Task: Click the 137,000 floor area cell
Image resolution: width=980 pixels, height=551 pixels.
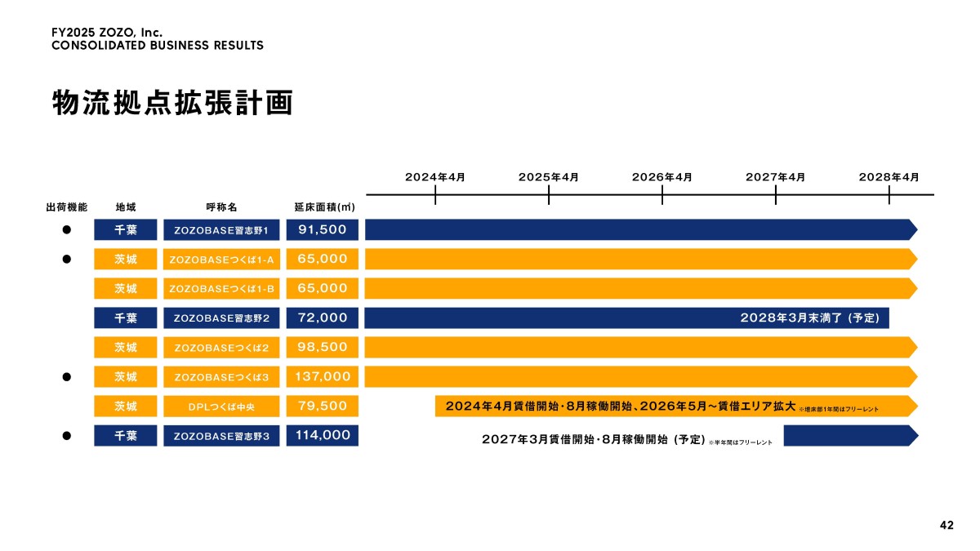Action: [x=322, y=377]
